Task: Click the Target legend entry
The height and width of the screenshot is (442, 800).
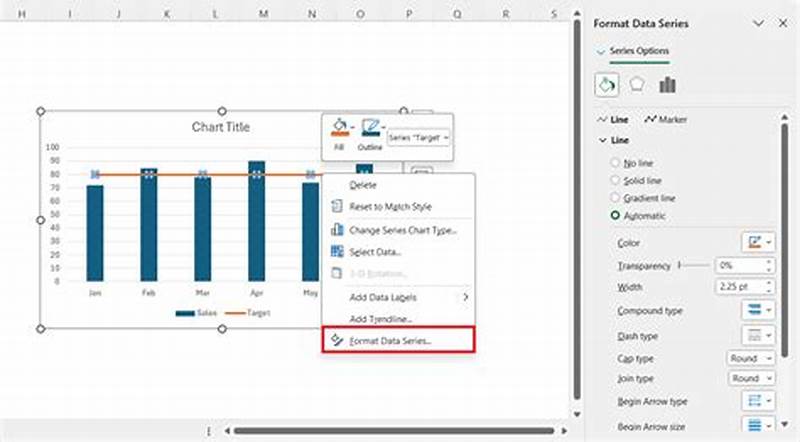Action: coord(247,313)
